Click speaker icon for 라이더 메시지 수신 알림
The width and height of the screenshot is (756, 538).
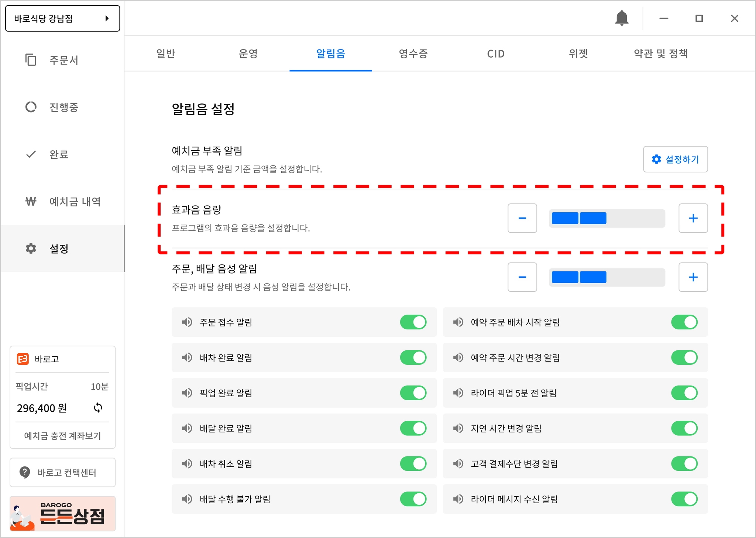(458, 499)
